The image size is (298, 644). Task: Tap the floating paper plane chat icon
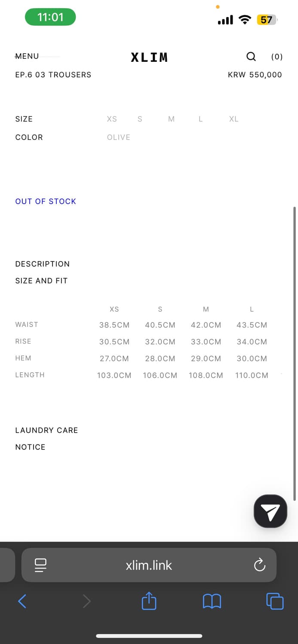[x=270, y=511]
